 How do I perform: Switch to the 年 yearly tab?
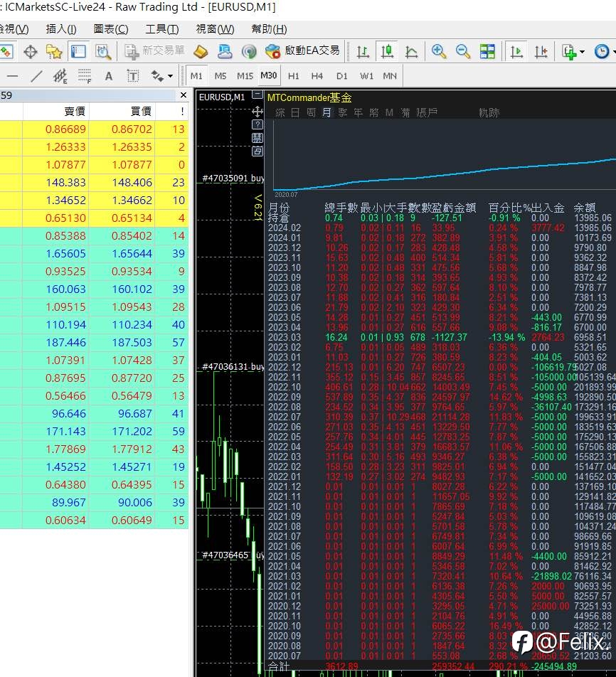pos(358,112)
